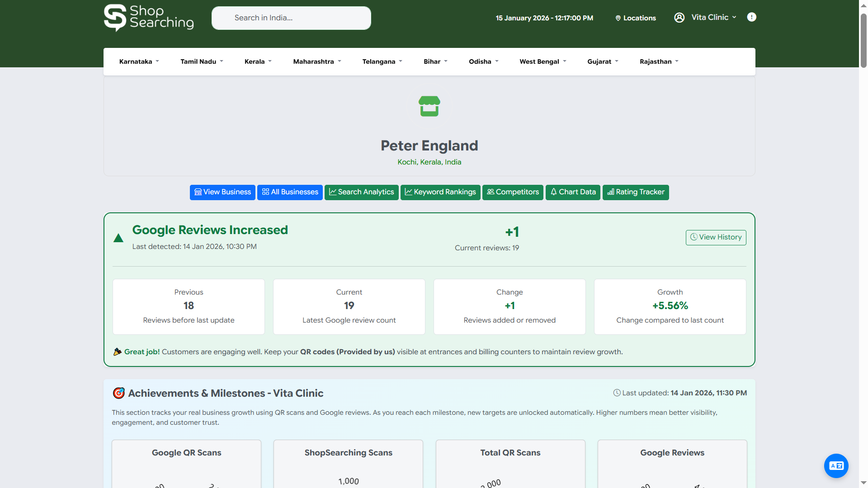Click the page vertical scrollbar

[x=863, y=41]
